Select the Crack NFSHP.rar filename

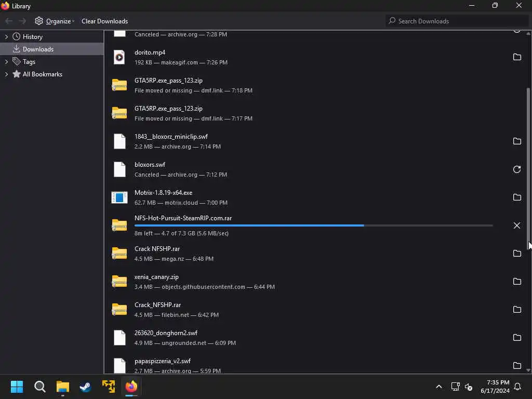tap(157, 249)
